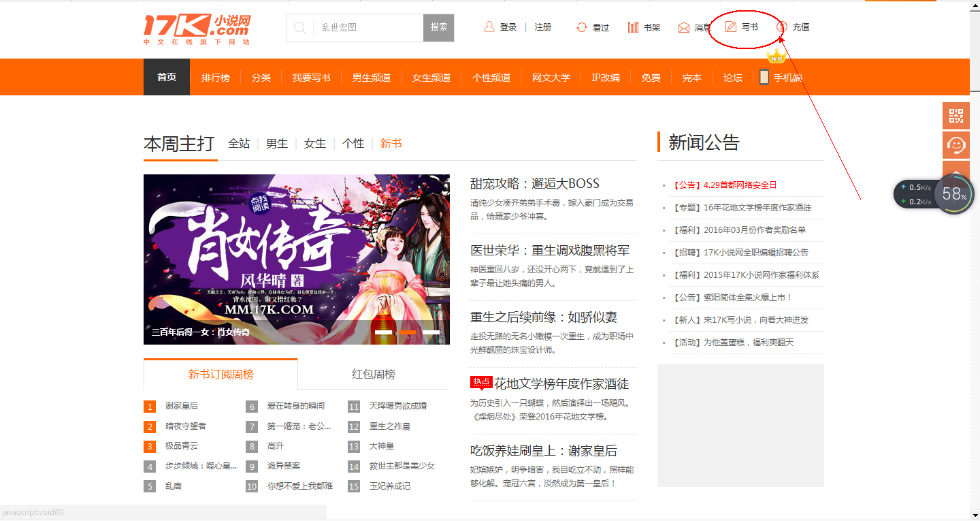980x521 pixels.
Task: Switch to the 红包周榜 tab
Action: tap(374, 374)
